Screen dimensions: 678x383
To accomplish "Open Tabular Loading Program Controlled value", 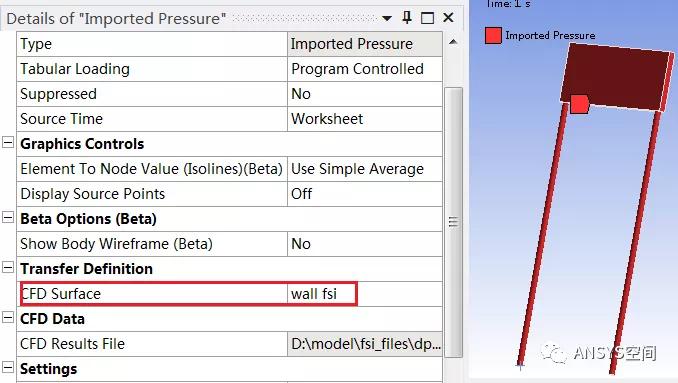I will [x=365, y=69].
